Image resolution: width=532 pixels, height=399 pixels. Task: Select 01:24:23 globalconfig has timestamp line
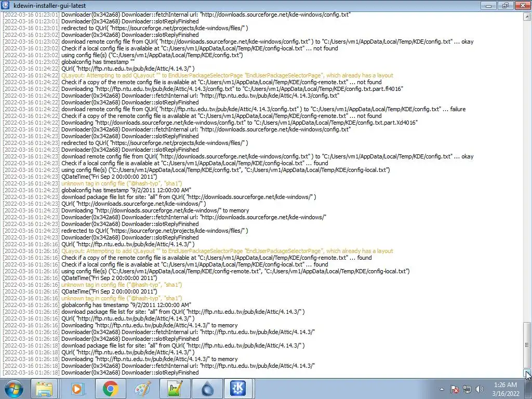click(97, 190)
